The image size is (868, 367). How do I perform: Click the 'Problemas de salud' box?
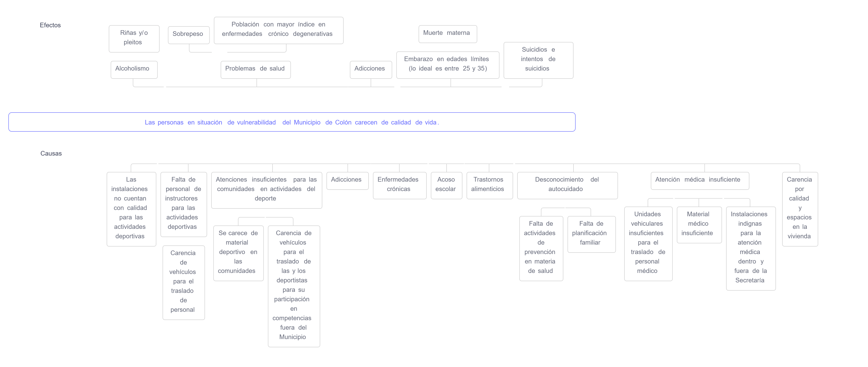pyautogui.click(x=255, y=69)
